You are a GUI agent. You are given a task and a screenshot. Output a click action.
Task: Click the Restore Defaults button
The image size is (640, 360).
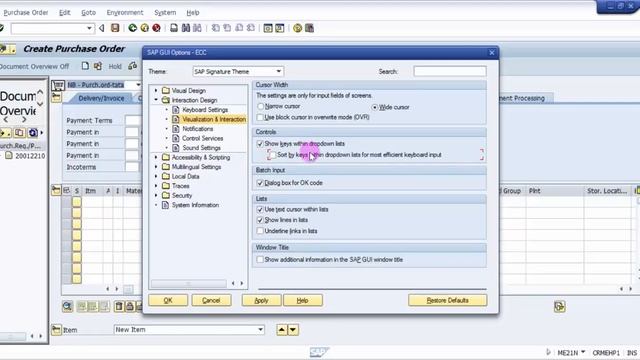(x=447, y=300)
